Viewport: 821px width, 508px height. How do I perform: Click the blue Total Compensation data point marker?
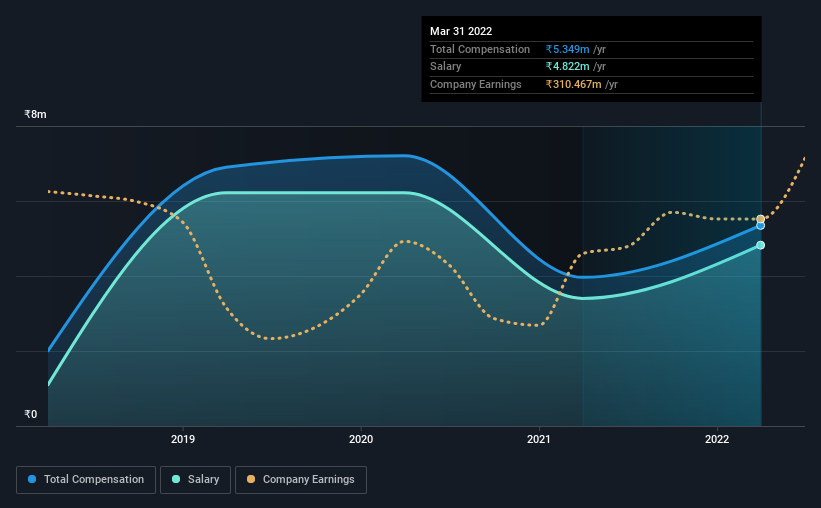coord(760,226)
